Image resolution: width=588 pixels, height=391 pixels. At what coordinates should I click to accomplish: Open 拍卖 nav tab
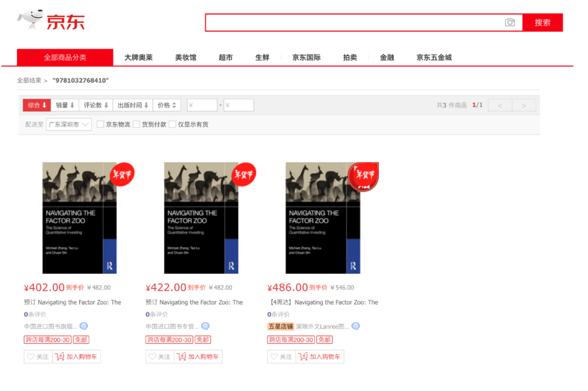point(350,57)
